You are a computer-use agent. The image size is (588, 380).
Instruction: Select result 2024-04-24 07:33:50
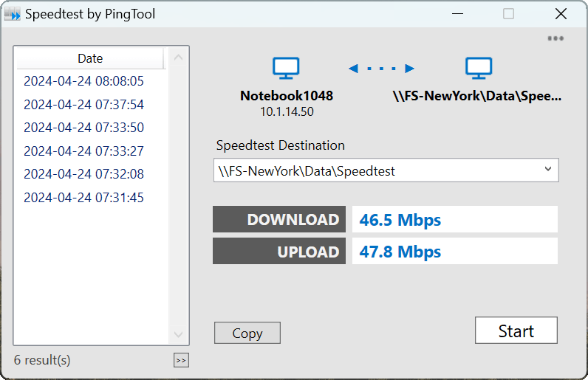tap(83, 128)
